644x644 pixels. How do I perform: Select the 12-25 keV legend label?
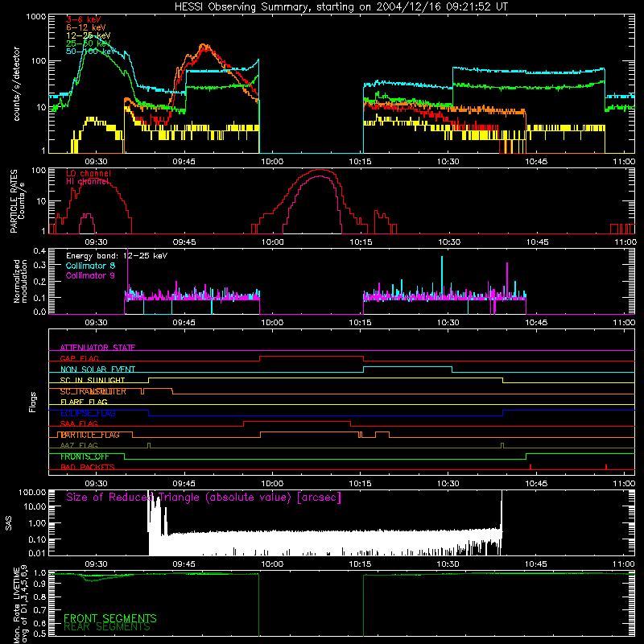(x=89, y=35)
